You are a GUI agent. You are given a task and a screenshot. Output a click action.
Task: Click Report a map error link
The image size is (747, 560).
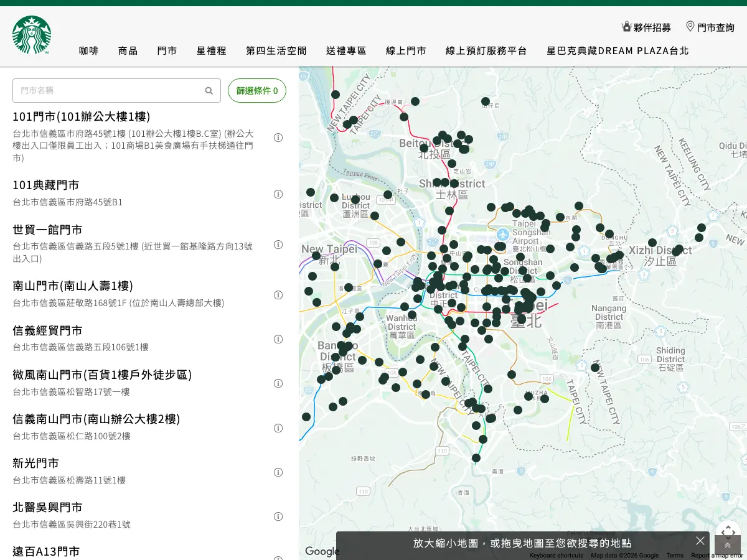coord(717,555)
